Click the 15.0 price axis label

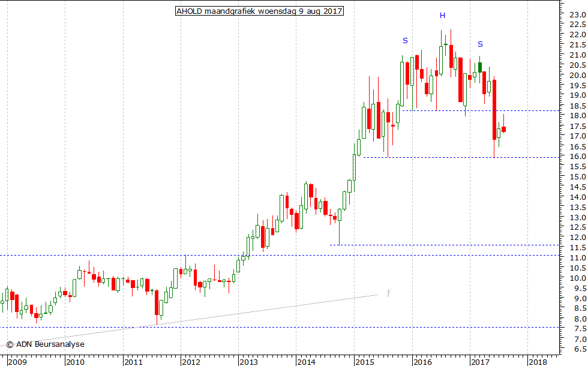point(577,176)
